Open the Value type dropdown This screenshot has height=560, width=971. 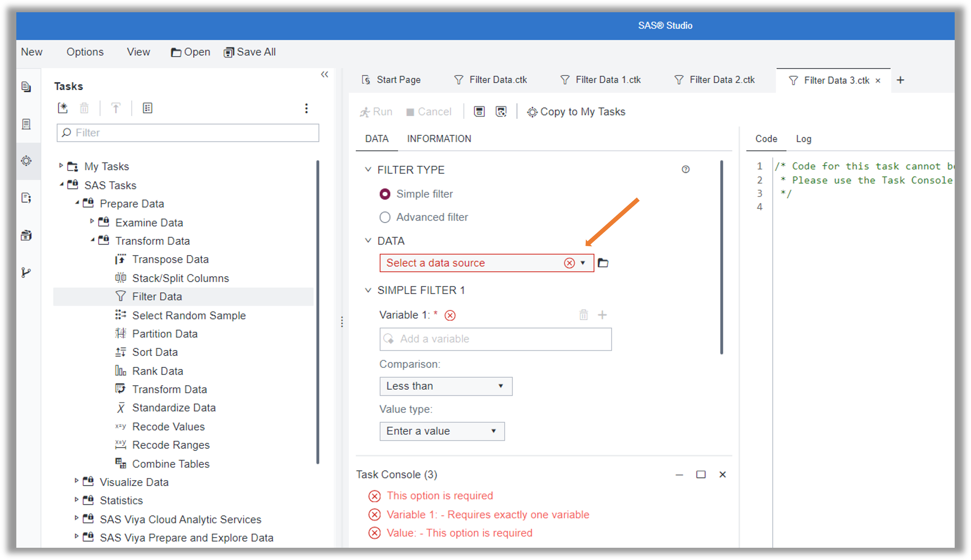click(x=442, y=431)
